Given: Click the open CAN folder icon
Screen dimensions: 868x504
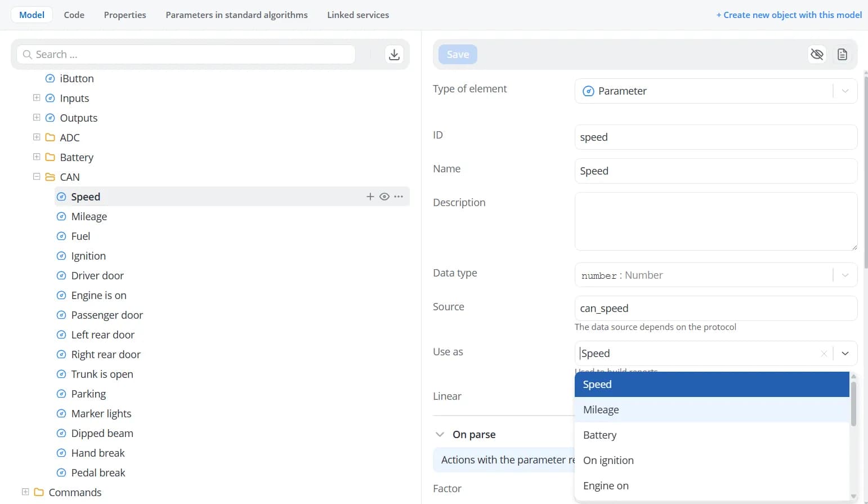Looking at the screenshot, I should pyautogui.click(x=50, y=177).
